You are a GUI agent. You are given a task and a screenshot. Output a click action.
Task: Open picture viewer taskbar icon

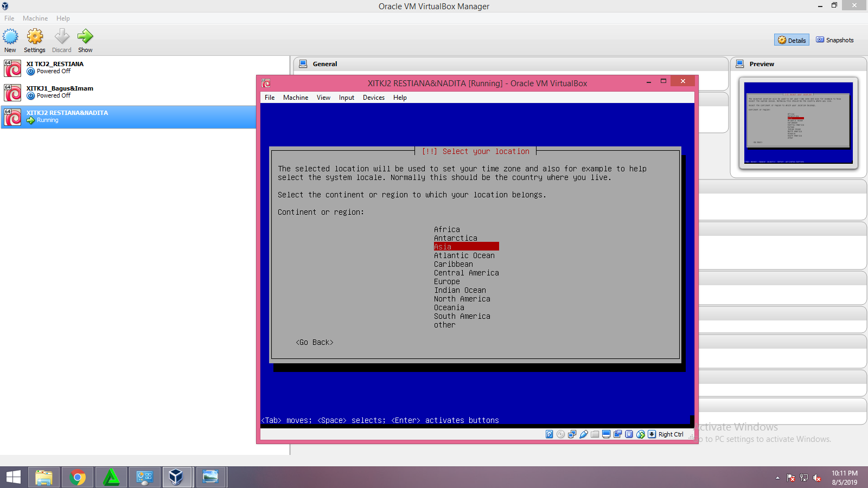click(x=210, y=477)
